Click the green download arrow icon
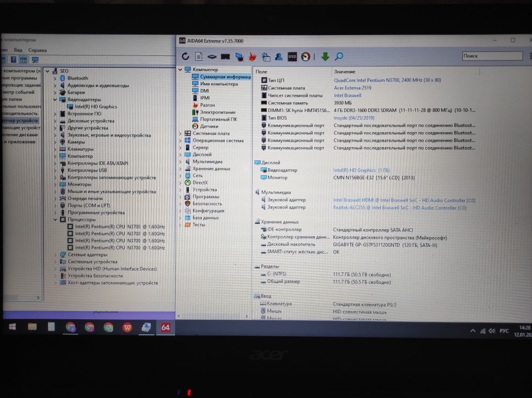 tap(325, 57)
